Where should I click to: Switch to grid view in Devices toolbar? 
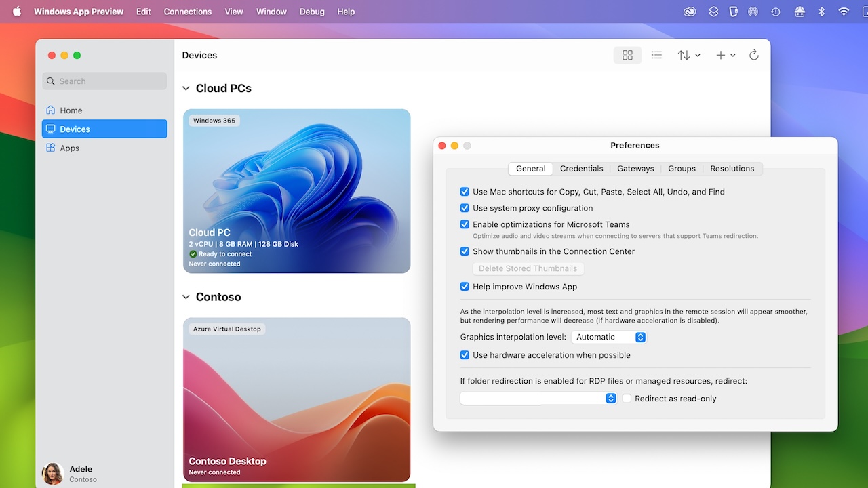(627, 55)
